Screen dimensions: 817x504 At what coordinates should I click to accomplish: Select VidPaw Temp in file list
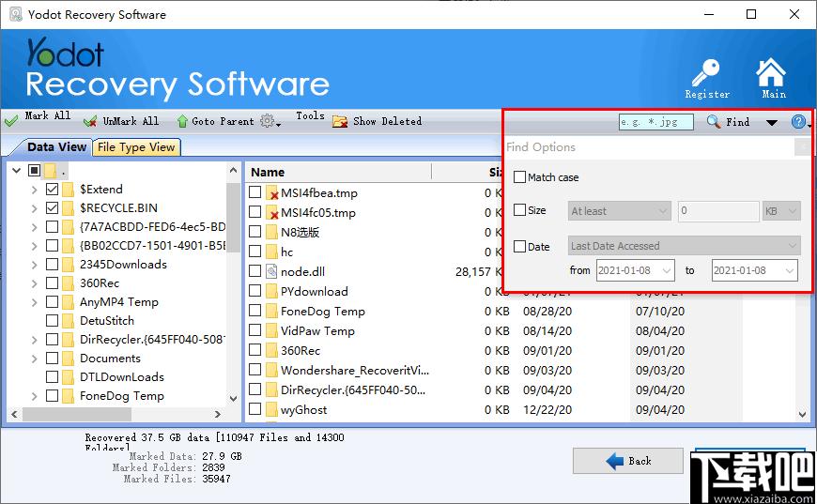[x=317, y=330]
